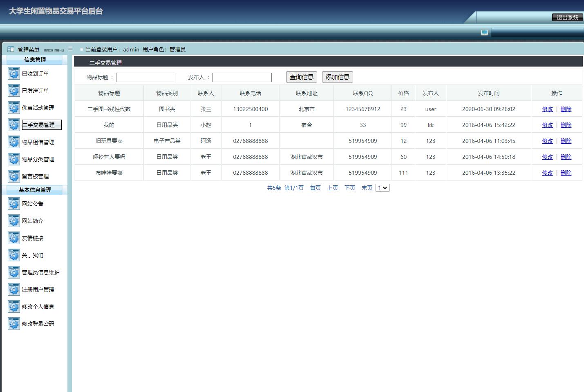Screen dimensions: 584x392
Task: Click the 已收到订单 sidebar icon
Action: coord(13,73)
